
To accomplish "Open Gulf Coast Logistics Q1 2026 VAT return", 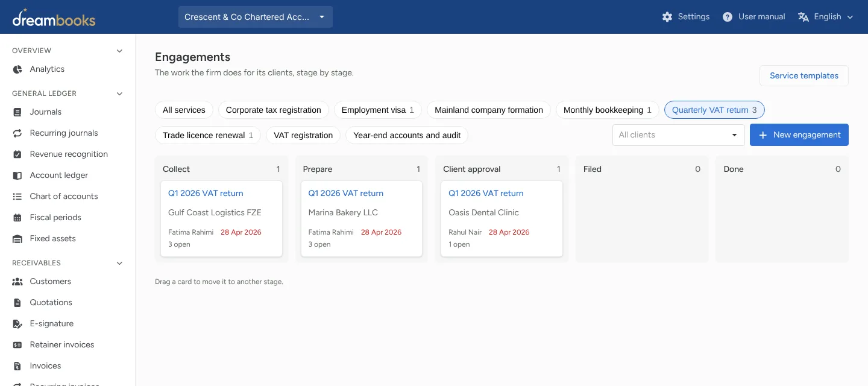I will click(206, 193).
